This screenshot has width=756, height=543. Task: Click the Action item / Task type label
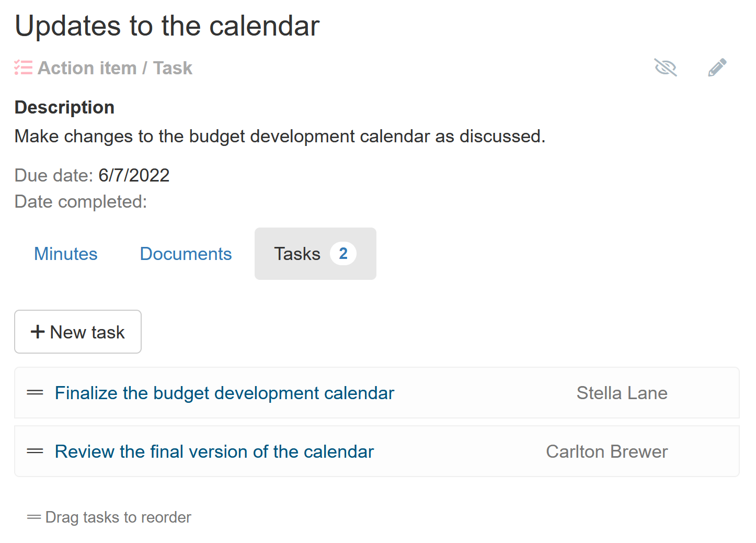click(x=115, y=68)
